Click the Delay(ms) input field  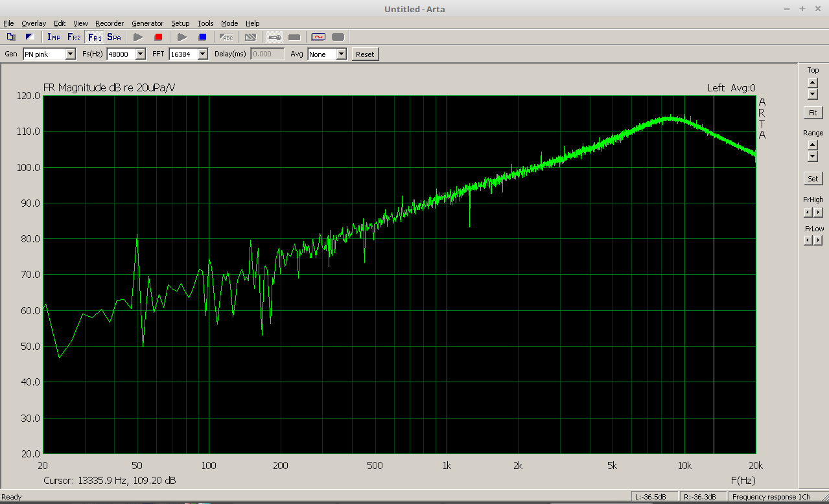click(x=268, y=54)
